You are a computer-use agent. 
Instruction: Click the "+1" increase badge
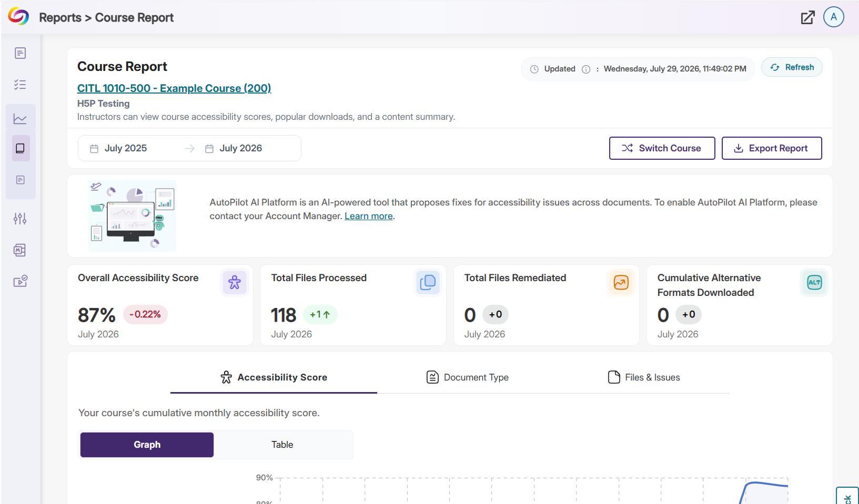pos(320,314)
